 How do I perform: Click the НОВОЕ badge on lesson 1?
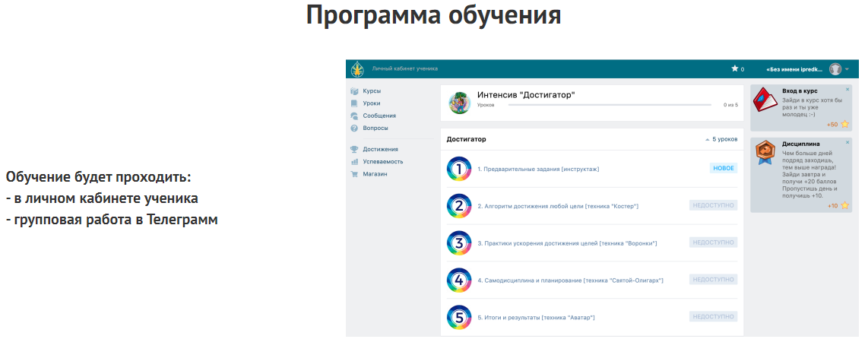coord(723,168)
